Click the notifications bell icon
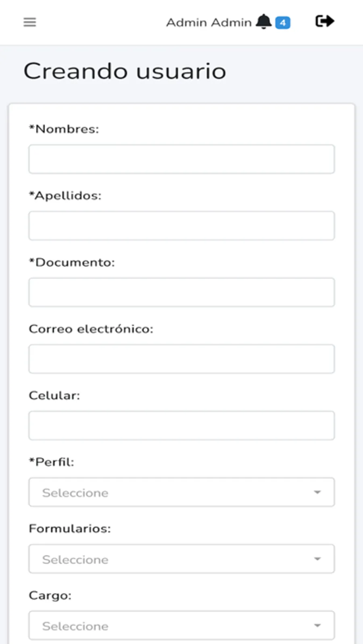Viewport: 363px width, 644px height. (x=264, y=22)
